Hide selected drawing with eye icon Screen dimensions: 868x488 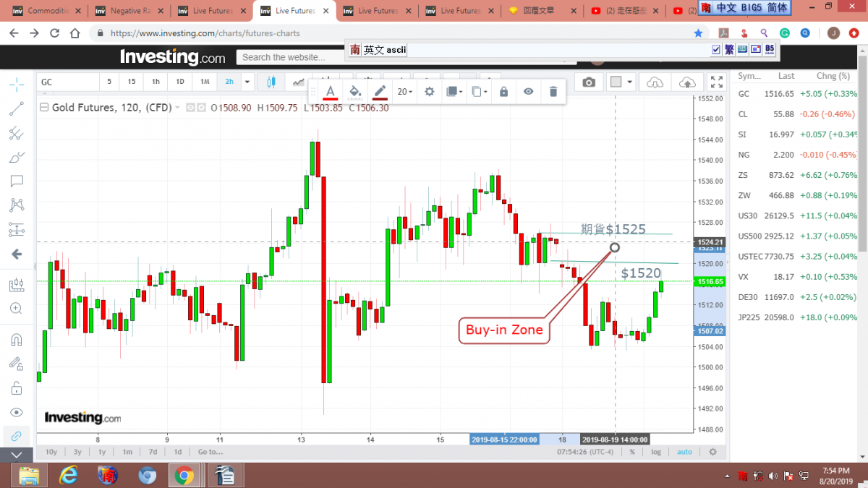[x=529, y=91]
